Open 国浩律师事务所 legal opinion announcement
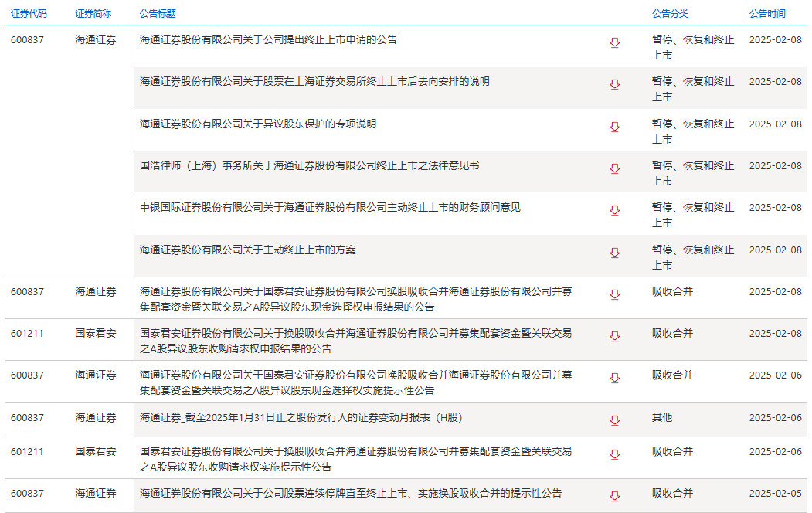Image resolution: width=812 pixels, height=513 pixels. point(309,165)
